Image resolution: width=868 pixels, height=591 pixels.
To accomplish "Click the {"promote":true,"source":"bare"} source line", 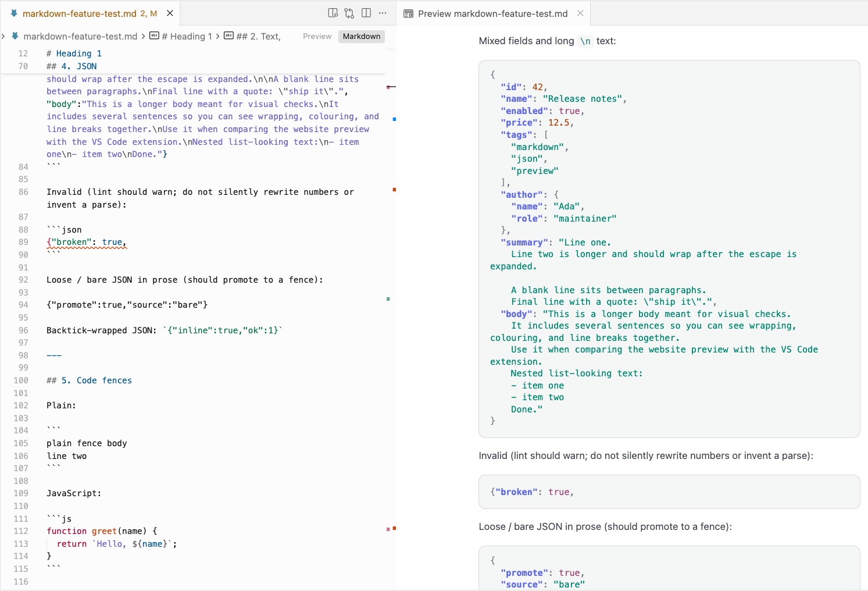I will coord(127,305).
